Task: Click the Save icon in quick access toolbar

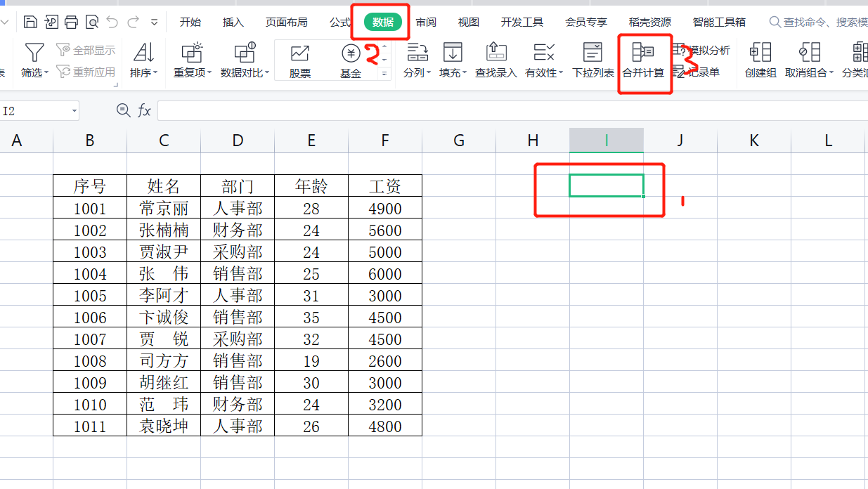Action: (30, 22)
